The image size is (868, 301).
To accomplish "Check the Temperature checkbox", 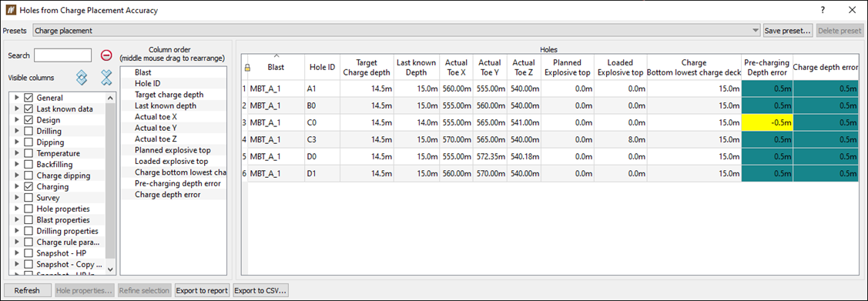I will [28, 153].
